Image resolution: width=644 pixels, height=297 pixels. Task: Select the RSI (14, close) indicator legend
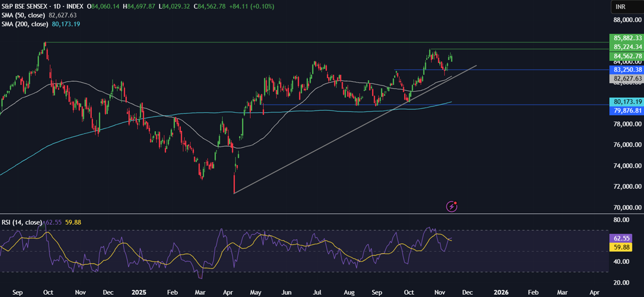click(21, 223)
